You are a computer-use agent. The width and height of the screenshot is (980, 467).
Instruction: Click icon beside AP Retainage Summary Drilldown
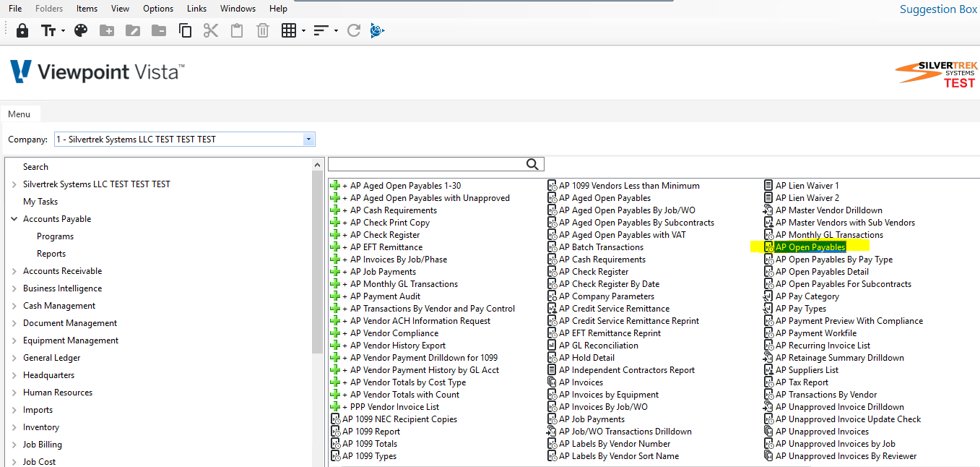coord(768,358)
